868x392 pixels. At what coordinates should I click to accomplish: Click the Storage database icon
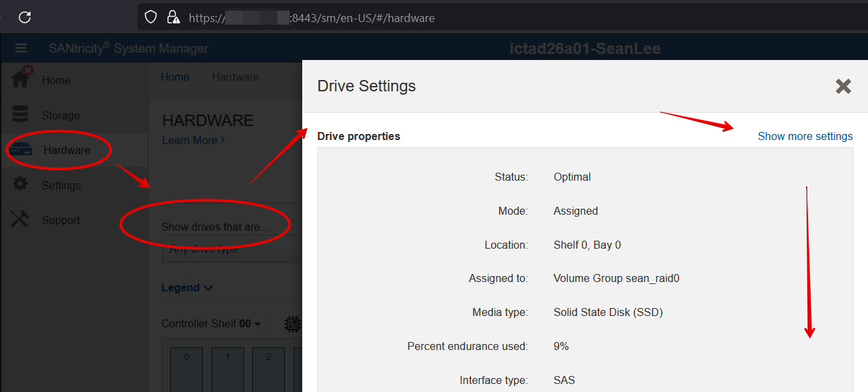21,115
